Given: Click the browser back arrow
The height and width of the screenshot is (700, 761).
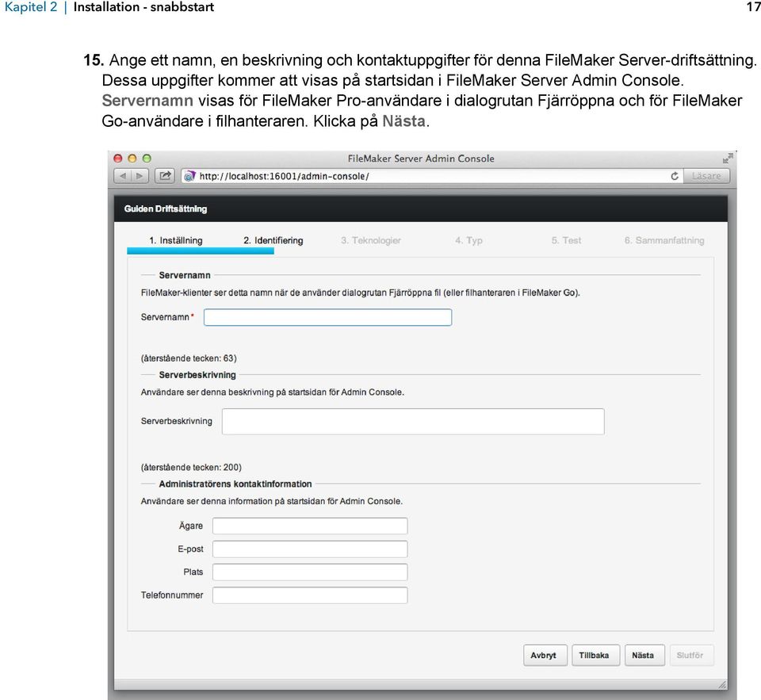Looking at the screenshot, I should click(123, 176).
